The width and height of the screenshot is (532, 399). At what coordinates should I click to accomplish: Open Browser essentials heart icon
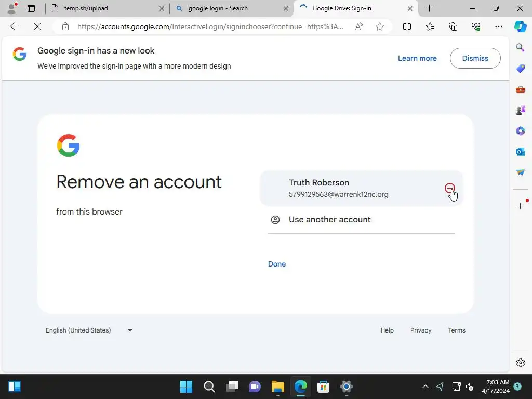(476, 26)
